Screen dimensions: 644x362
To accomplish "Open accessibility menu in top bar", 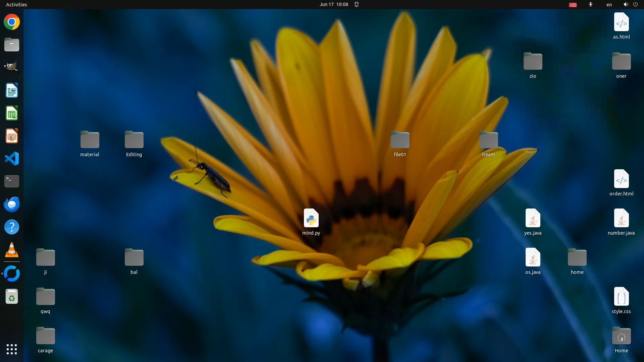I will pos(590,4).
